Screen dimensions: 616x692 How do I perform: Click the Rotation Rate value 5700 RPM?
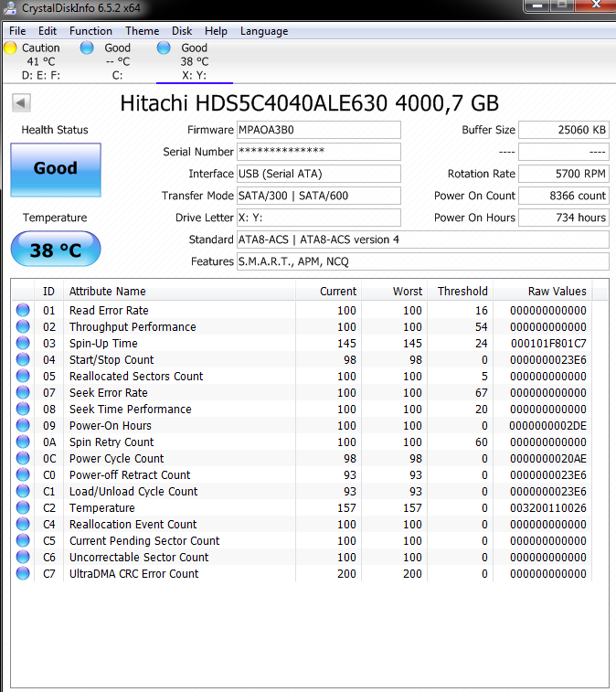564,174
